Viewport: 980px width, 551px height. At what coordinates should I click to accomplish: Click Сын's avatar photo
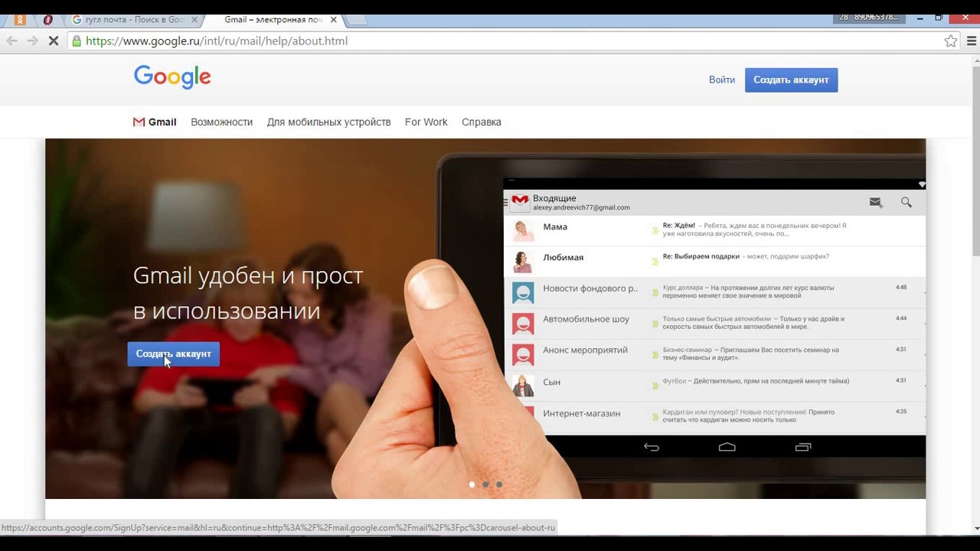[523, 386]
